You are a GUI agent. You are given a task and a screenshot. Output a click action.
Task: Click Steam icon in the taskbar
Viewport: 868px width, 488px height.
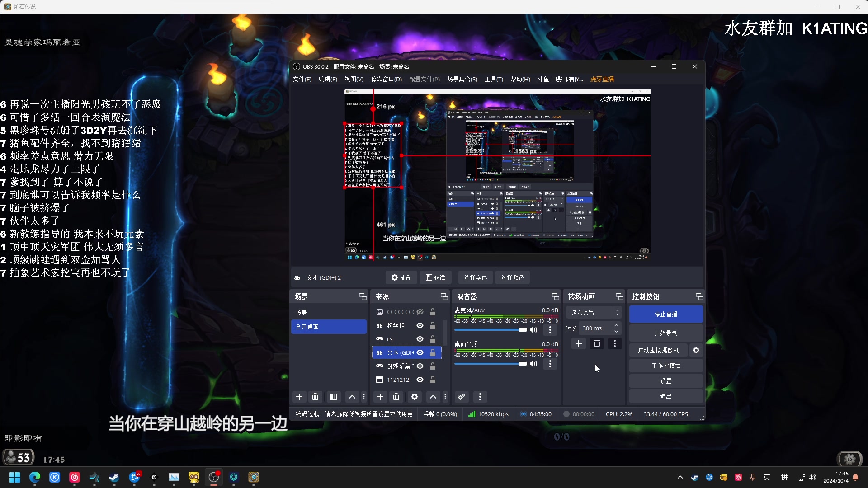tap(114, 477)
